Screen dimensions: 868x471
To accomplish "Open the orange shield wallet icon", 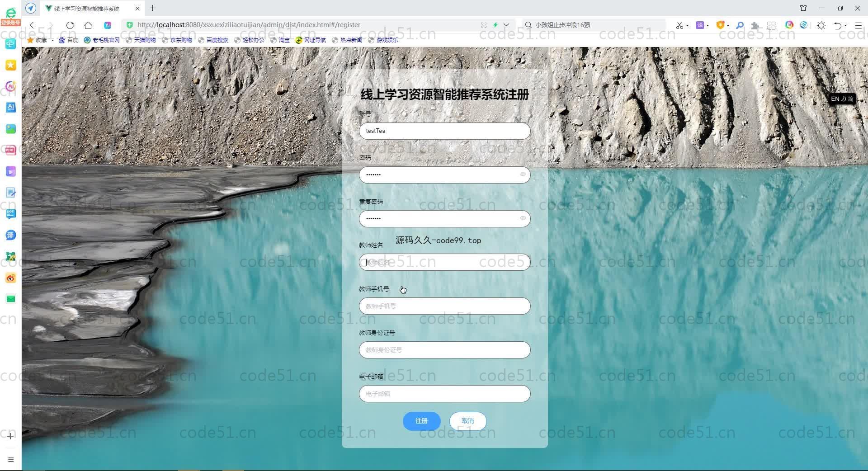I will tap(720, 25).
